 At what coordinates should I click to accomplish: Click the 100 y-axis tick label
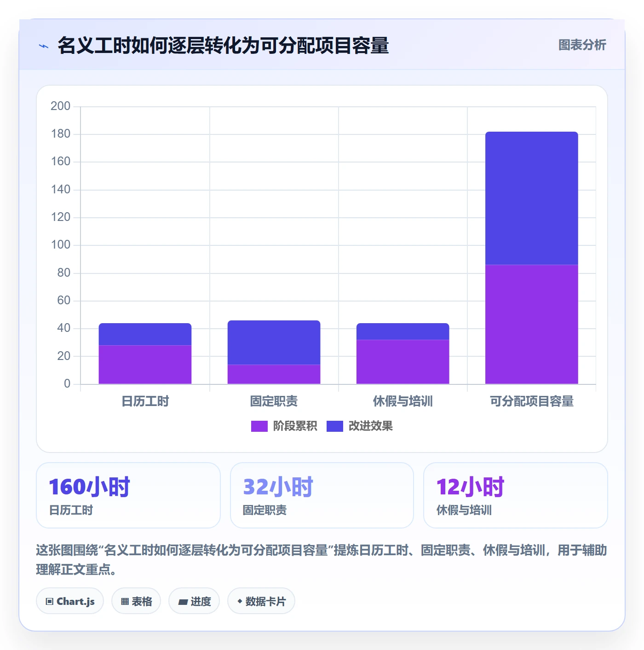pos(60,245)
